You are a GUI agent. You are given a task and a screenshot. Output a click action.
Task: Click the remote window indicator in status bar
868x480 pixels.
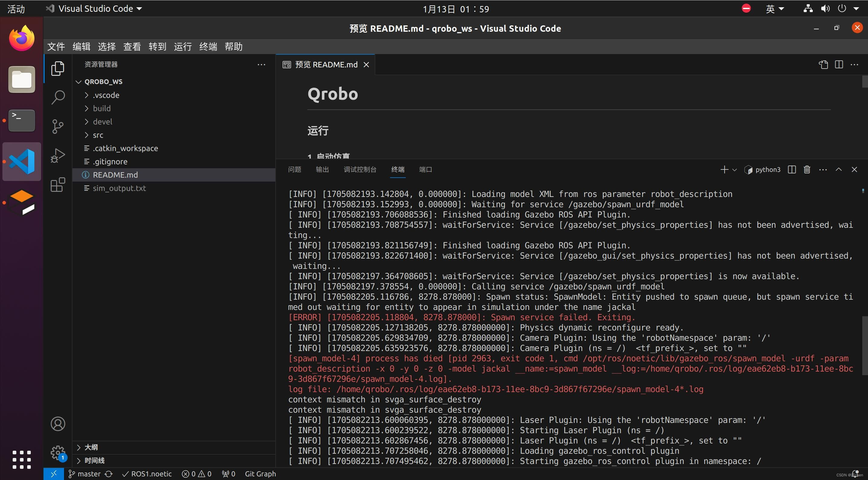coord(53,474)
